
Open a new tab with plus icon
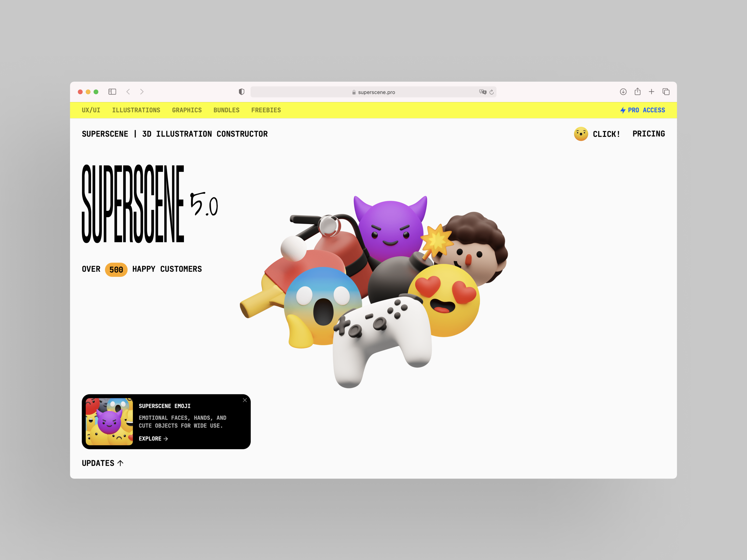652,92
